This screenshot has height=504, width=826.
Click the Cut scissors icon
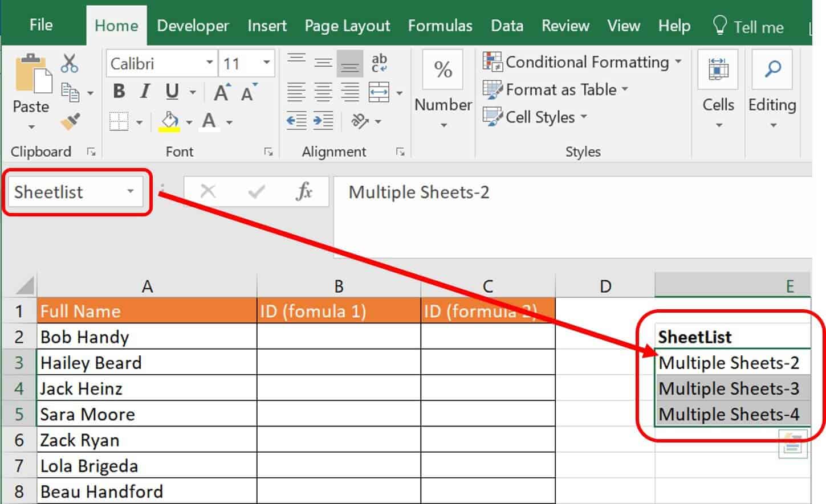click(70, 63)
